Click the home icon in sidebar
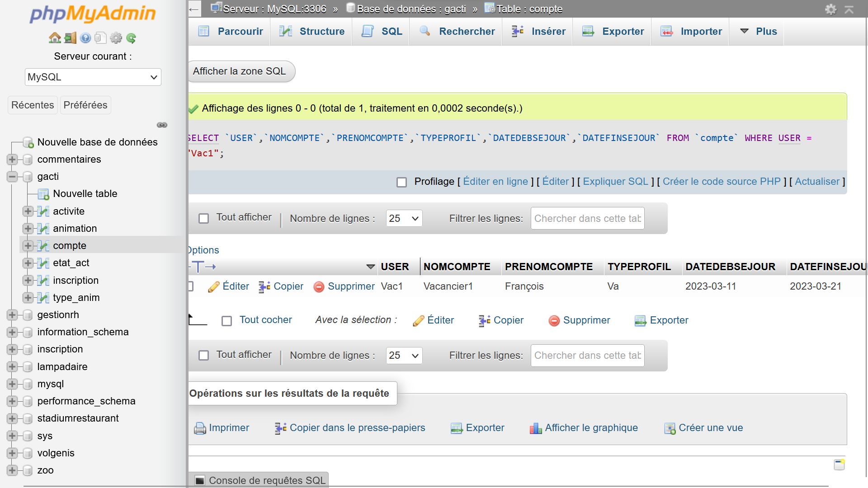 coord(55,38)
